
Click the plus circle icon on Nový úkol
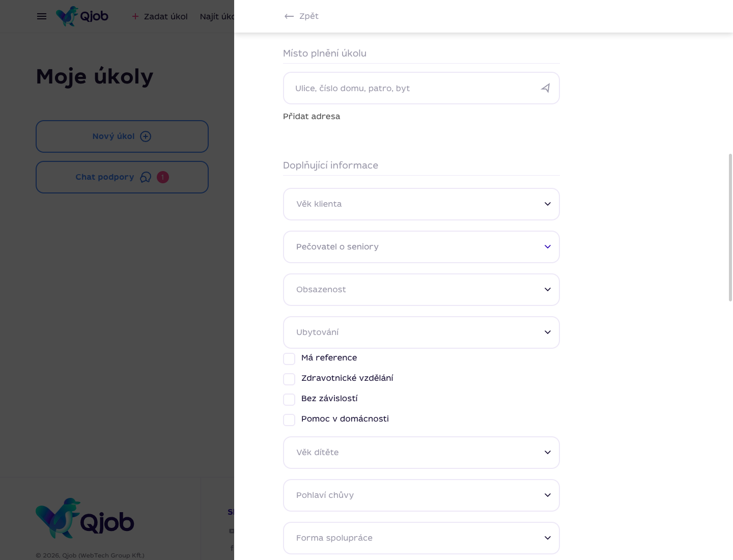pos(146,136)
